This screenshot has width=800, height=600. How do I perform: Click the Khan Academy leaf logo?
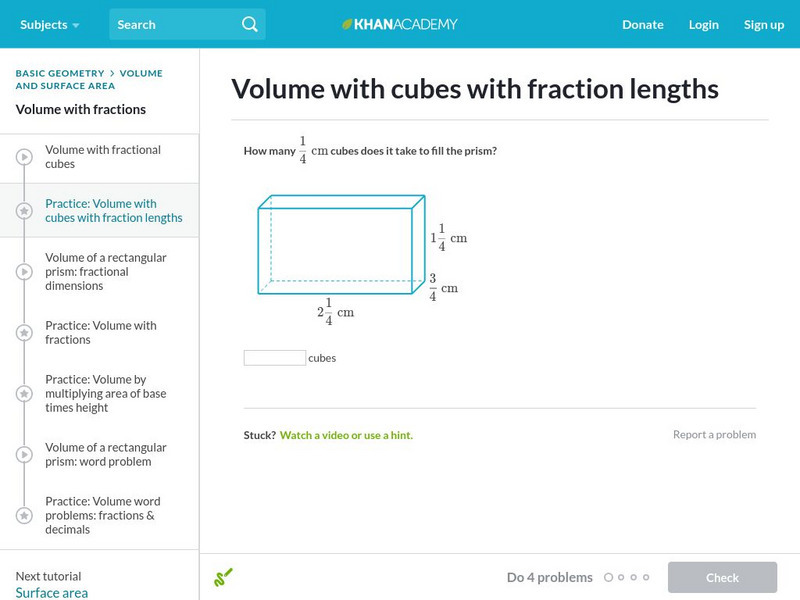348,24
